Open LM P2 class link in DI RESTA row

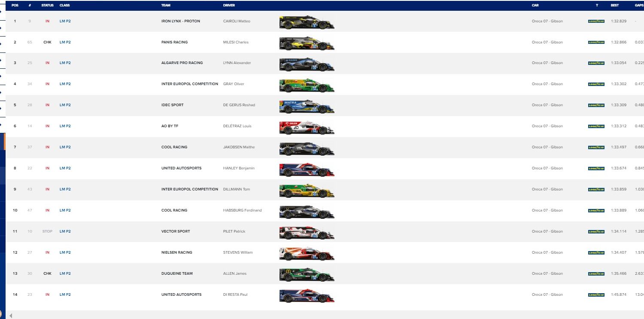(65, 294)
